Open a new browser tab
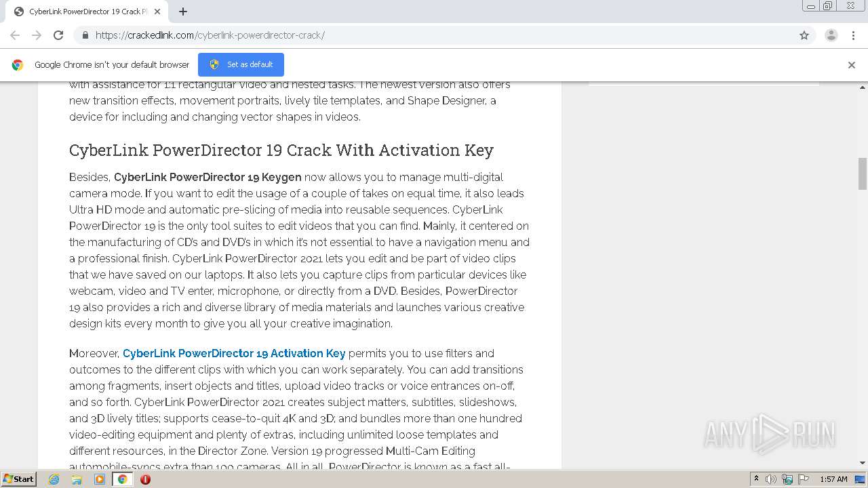868x488 pixels. point(183,12)
